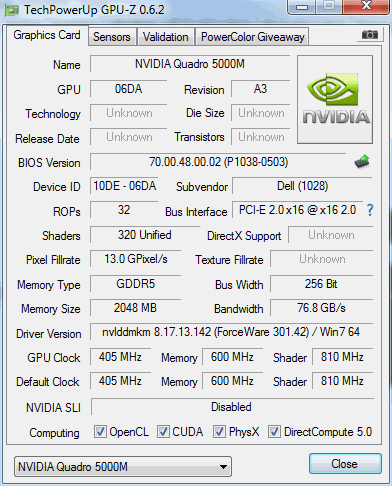Click the GPU-Z title bar app icon
The height and width of the screenshot is (486, 392).
click(12, 10)
